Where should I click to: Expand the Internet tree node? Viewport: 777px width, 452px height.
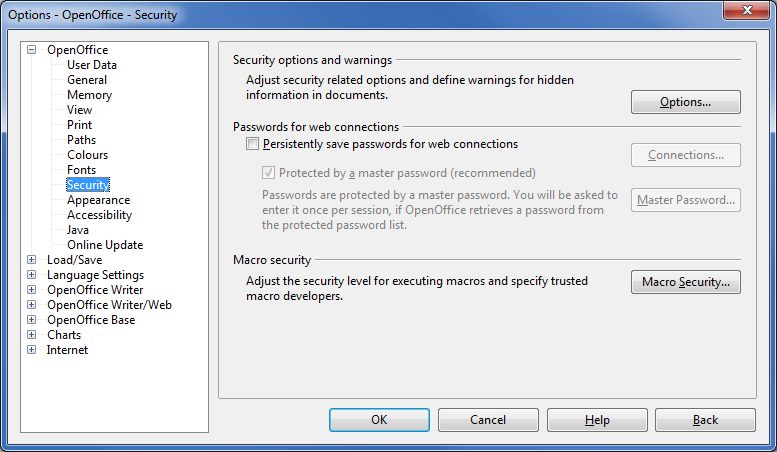32,349
